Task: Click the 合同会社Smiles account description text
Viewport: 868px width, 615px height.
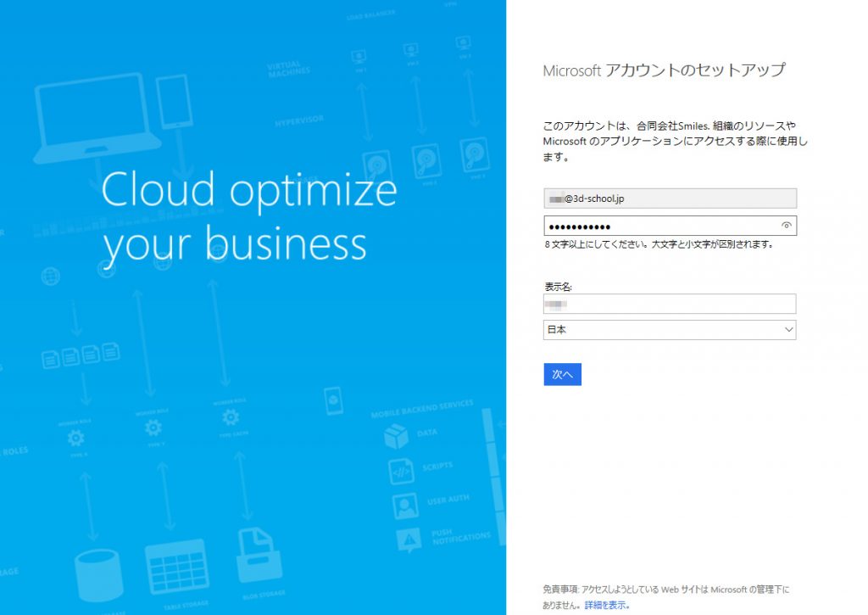Action: click(675, 142)
